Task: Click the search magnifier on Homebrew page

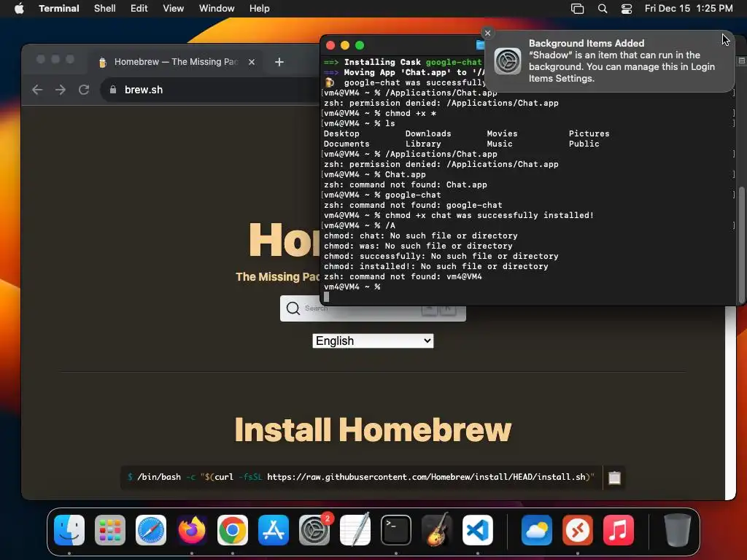Action: tap(293, 308)
